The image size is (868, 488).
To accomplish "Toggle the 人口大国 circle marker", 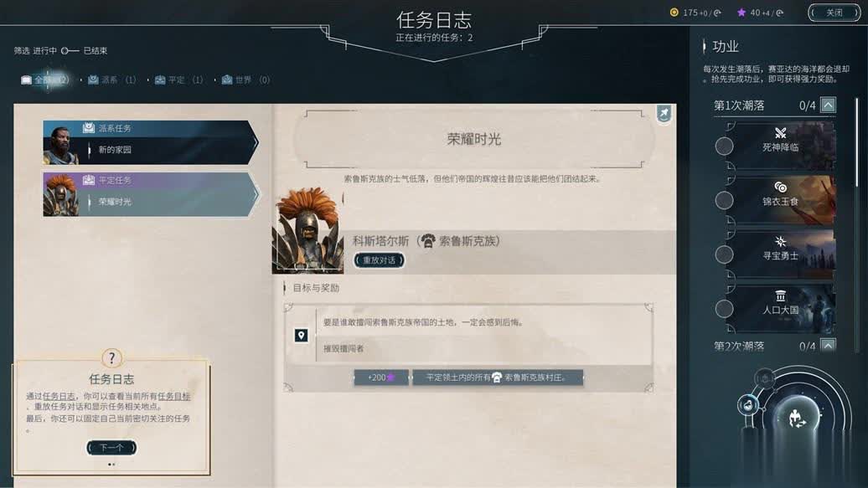I will tap(724, 309).
